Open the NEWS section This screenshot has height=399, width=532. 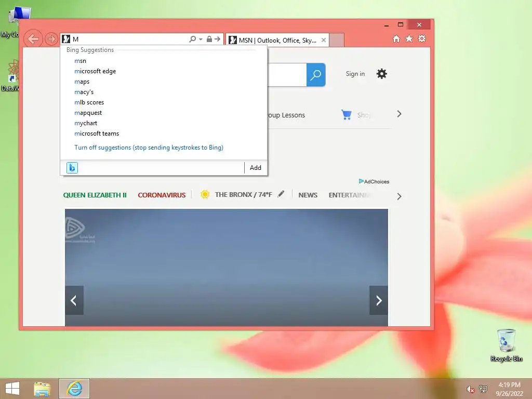coord(308,195)
